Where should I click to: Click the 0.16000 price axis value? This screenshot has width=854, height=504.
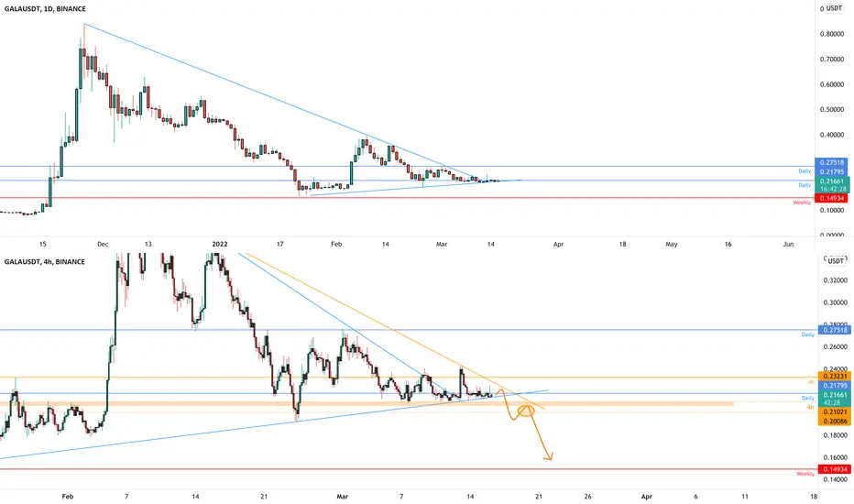(836, 457)
